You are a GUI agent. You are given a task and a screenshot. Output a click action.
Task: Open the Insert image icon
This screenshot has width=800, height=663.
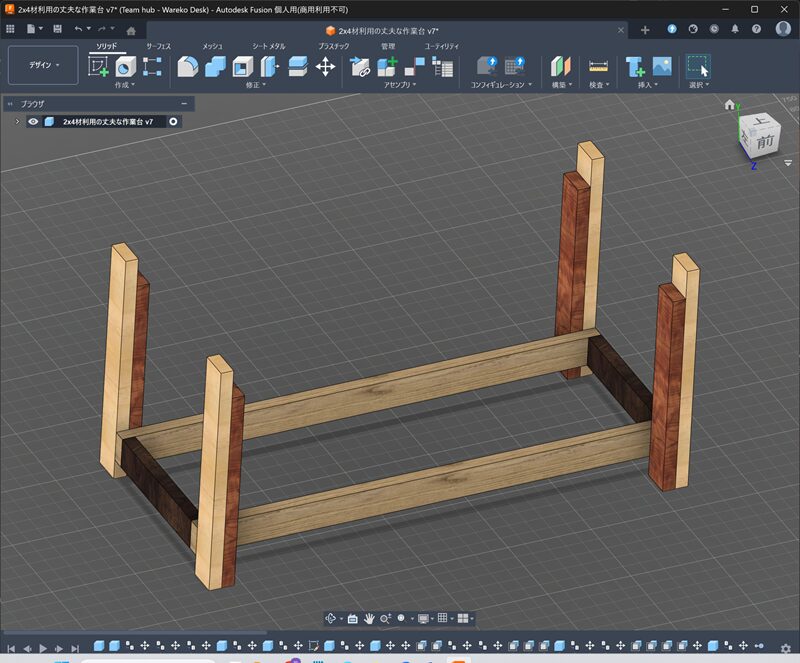[661, 67]
